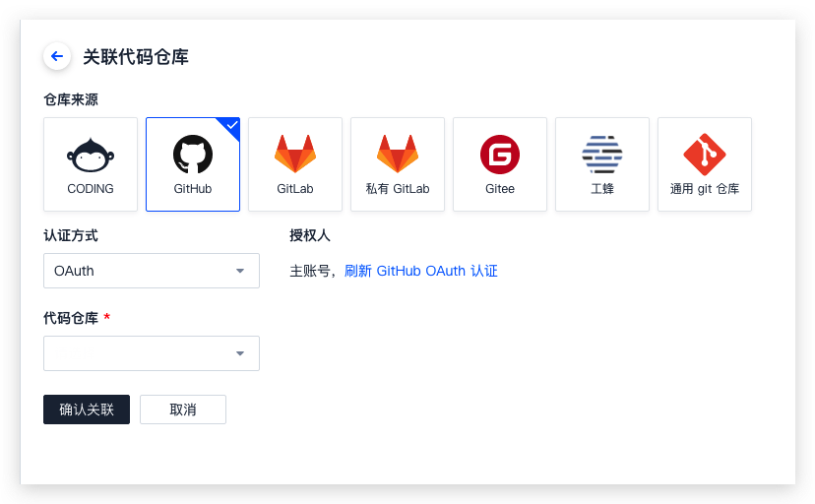This screenshot has width=815, height=504.
Task: Click the 仓库来源 label
Action: point(71,99)
